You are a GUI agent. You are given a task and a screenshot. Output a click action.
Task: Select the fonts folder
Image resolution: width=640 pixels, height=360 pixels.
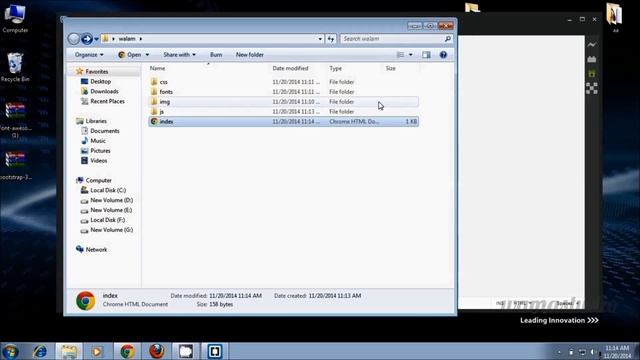(284, 92)
